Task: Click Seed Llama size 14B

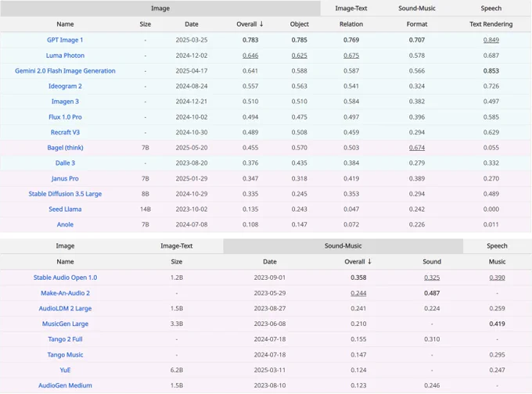Action: click(x=146, y=210)
